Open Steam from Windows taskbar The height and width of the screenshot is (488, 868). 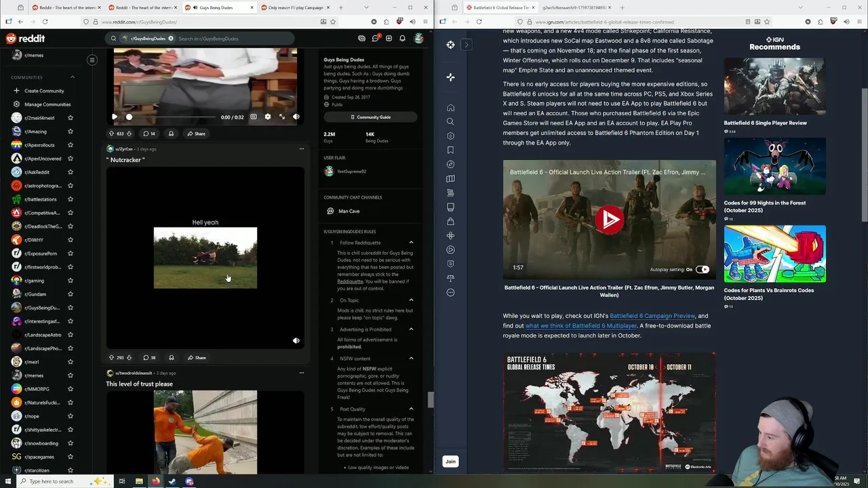coord(172,481)
